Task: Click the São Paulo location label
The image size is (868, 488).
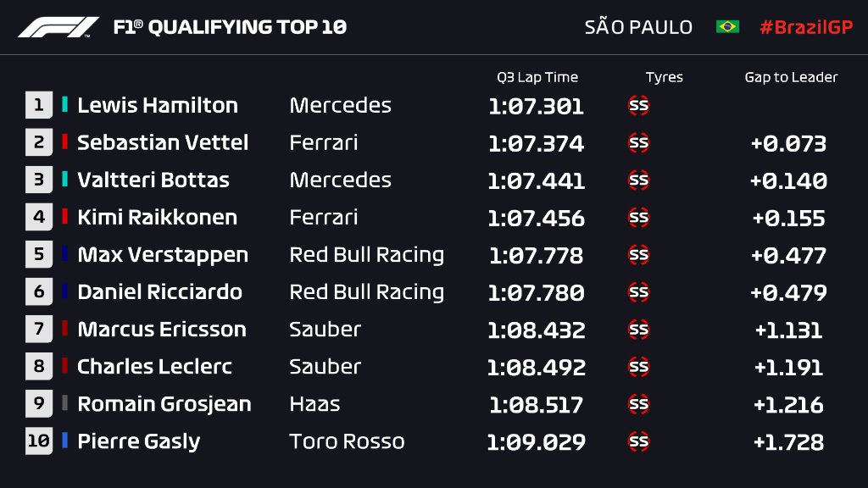Action: [638, 26]
